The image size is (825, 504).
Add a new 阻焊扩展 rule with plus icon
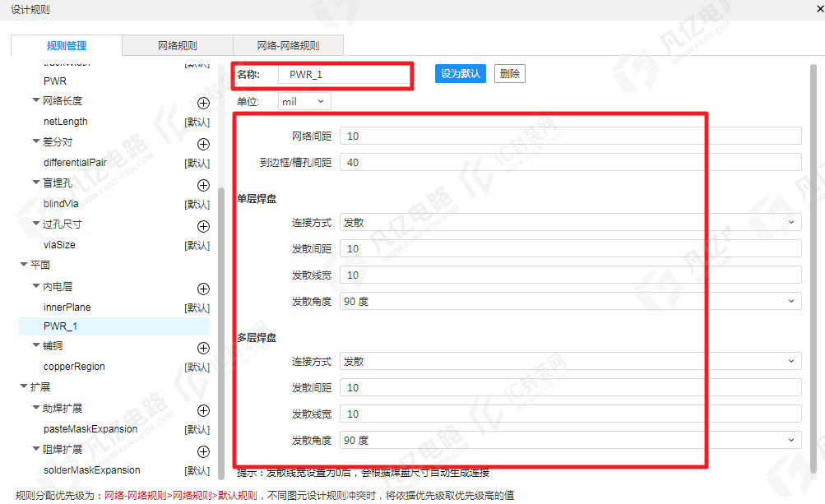click(203, 451)
